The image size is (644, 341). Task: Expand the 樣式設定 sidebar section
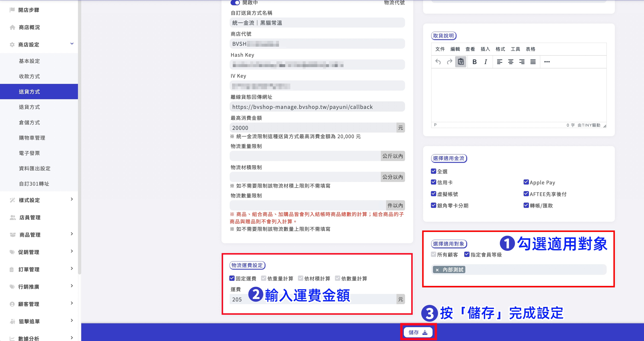[x=72, y=199]
